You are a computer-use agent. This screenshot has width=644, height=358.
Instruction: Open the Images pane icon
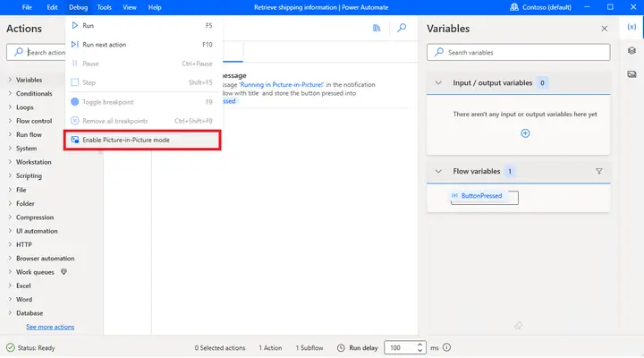point(631,74)
